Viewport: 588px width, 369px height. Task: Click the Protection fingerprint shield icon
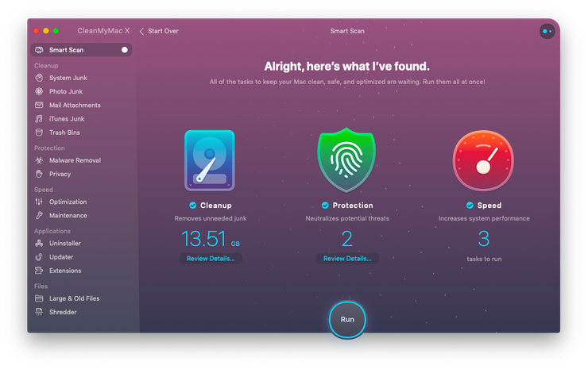pos(346,160)
